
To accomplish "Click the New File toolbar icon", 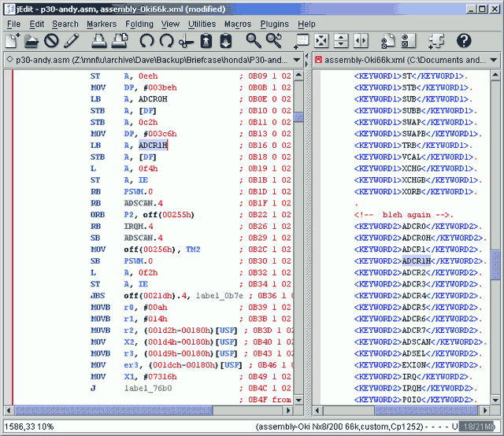I will (x=13, y=41).
